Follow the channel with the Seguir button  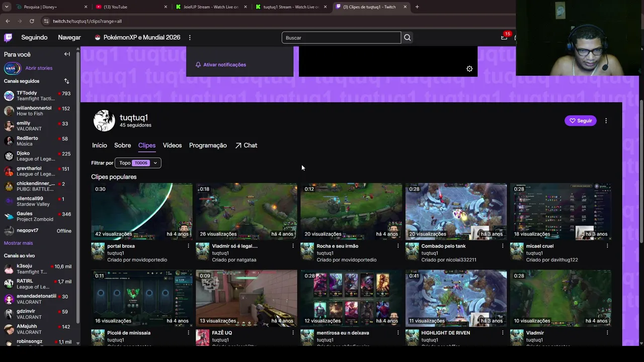pyautogui.click(x=581, y=121)
